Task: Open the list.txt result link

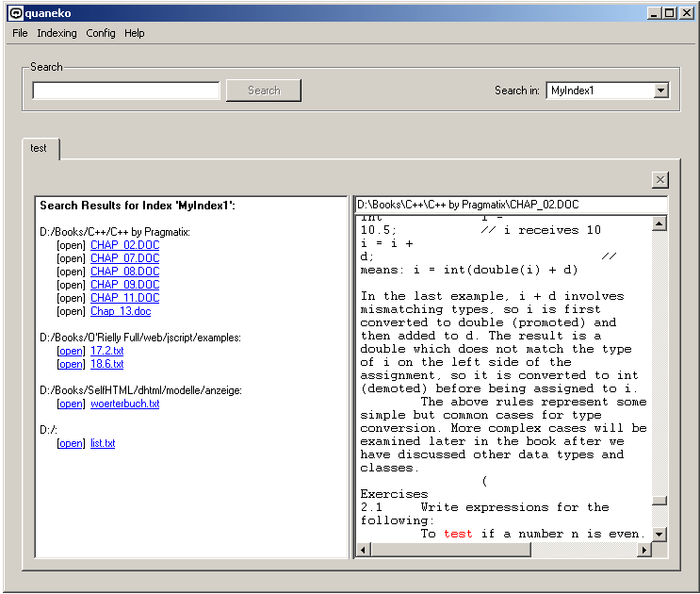Action: [x=103, y=443]
